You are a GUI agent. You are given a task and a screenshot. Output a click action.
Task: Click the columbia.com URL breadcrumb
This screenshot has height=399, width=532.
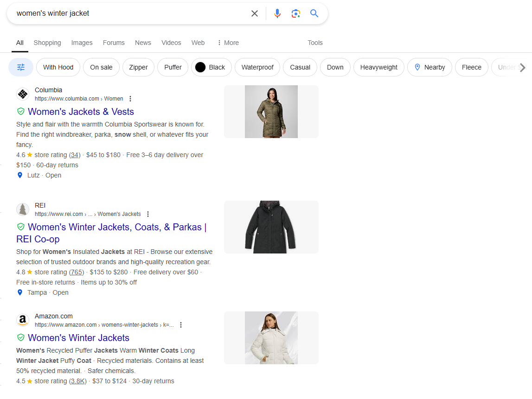click(79, 99)
